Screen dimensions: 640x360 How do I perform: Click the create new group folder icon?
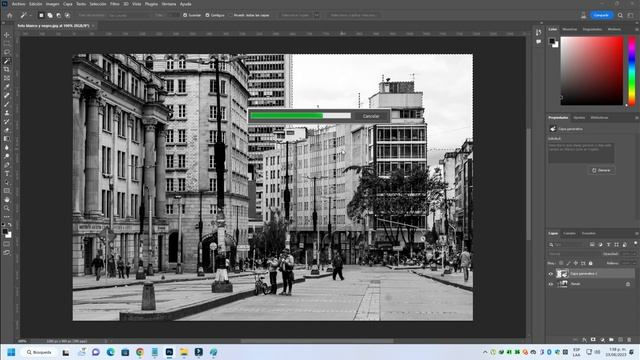pyautogui.click(x=611, y=340)
